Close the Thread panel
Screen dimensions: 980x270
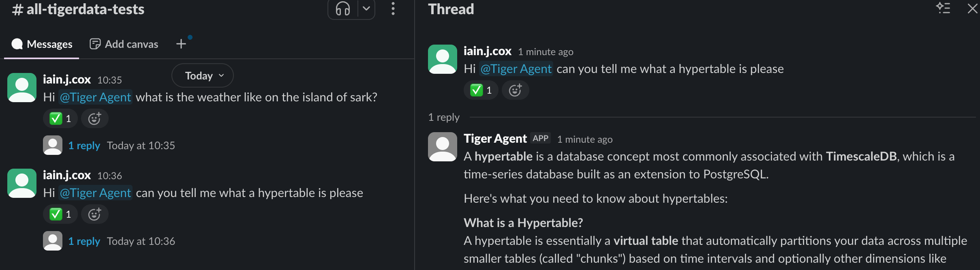(972, 9)
